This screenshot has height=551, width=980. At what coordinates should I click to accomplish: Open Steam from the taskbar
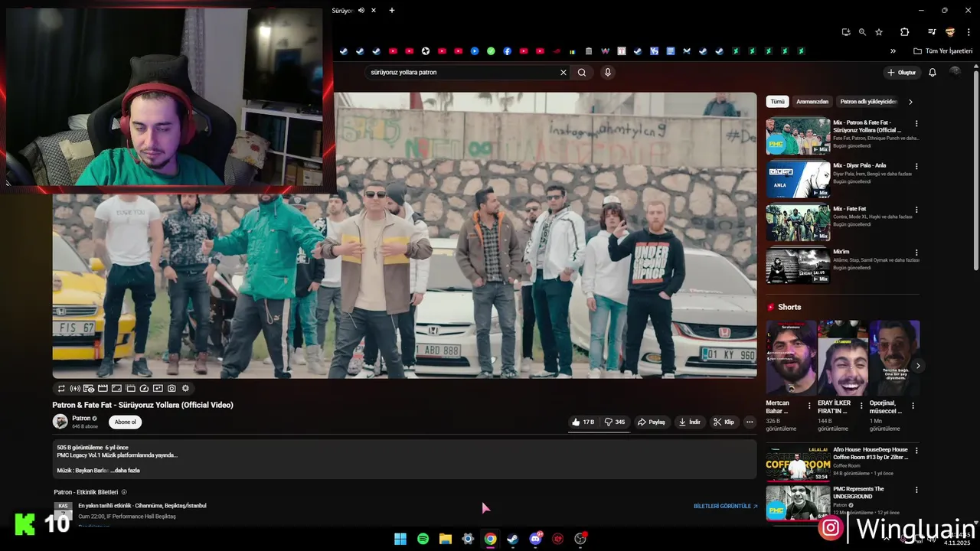(x=513, y=539)
